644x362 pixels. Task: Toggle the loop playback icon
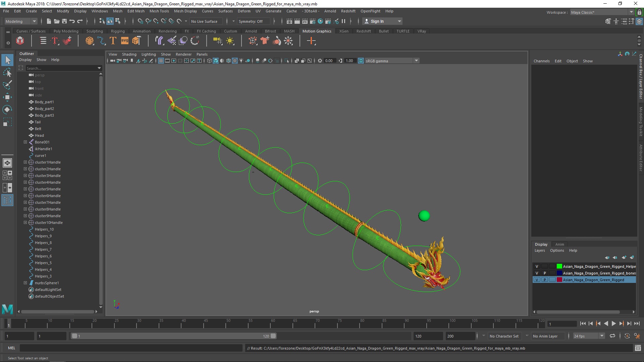tap(612, 336)
